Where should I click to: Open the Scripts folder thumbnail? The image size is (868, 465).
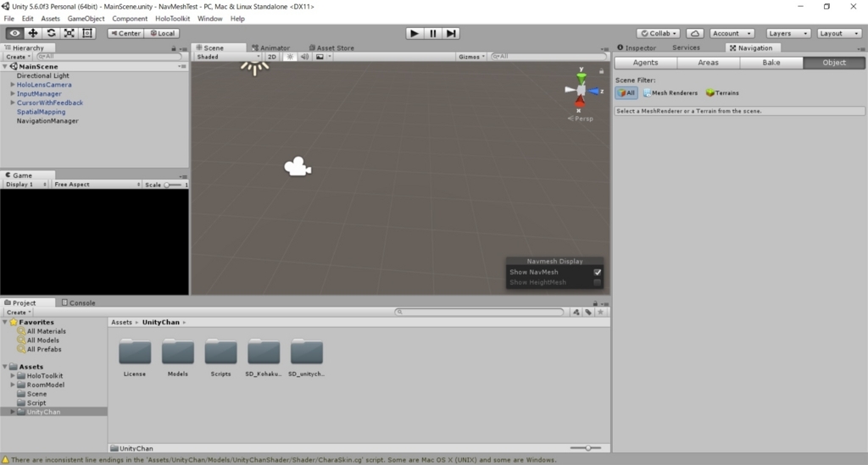pyautogui.click(x=220, y=352)
